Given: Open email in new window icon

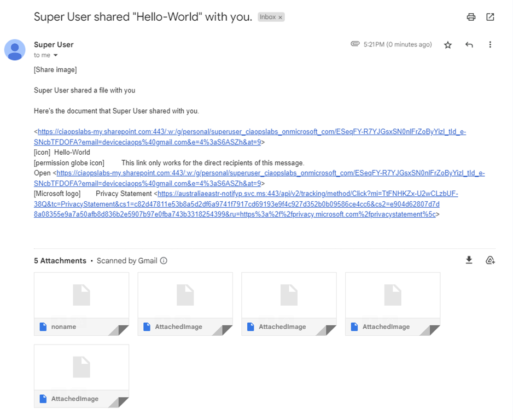Looking at the screenshot, I should pyautogui.click(x=490, y=17).
